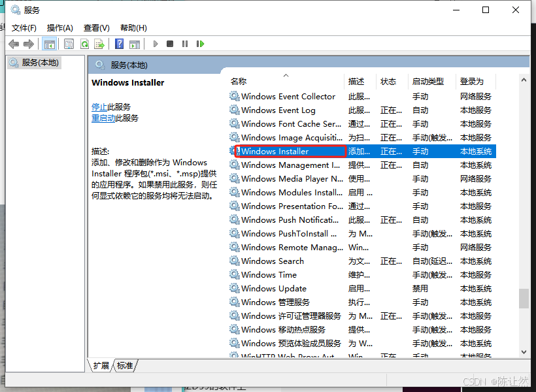Click the Restart Service icon
536x392 pixels.
(x=200, y=44)
